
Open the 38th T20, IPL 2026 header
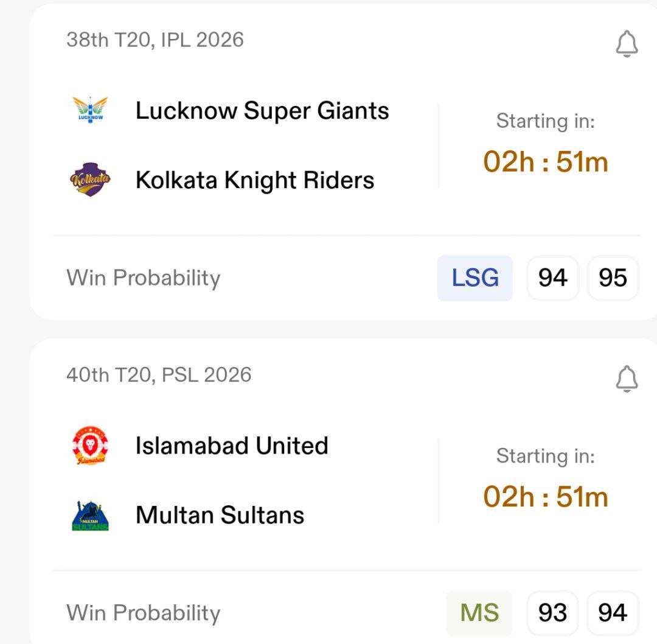[155, 40]
